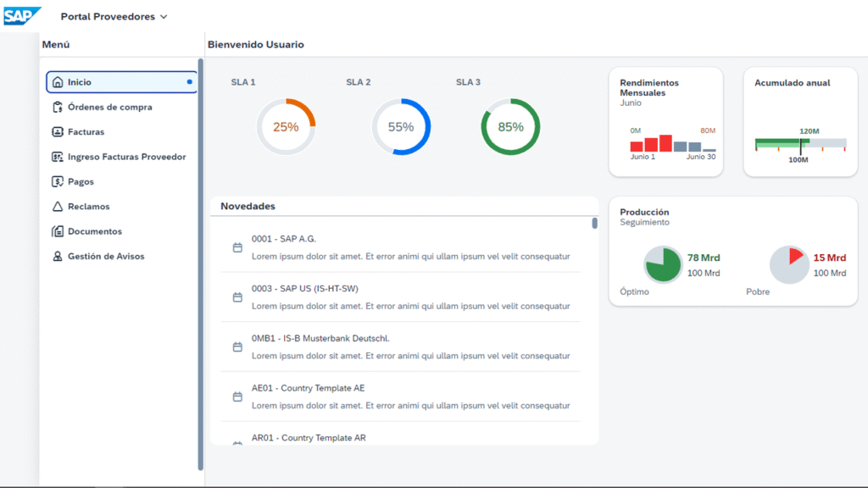Click the Documentos sidebar icon
This screenshot has width=868, height=488.
point(58,231)
